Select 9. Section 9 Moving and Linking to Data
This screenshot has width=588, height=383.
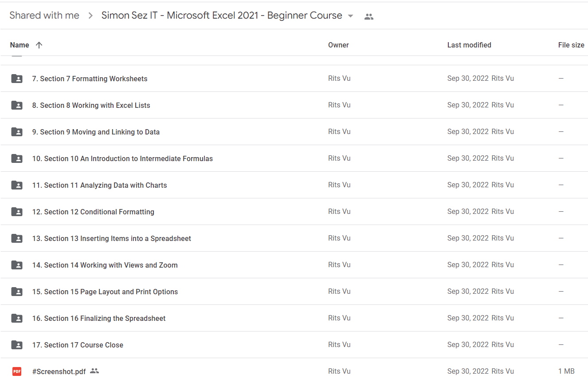(x=96, y=132)
